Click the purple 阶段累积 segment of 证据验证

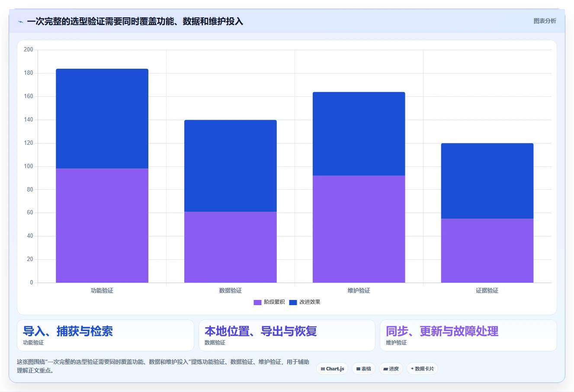487,251
